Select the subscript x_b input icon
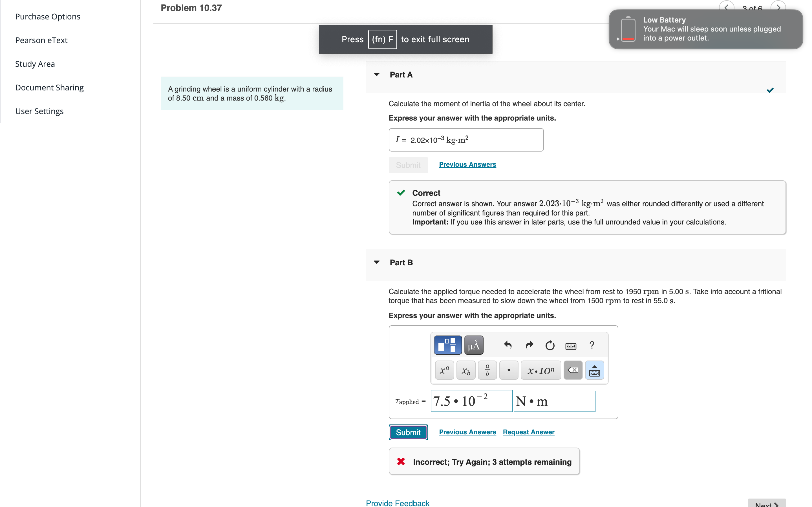 click(x=466, y=370)
